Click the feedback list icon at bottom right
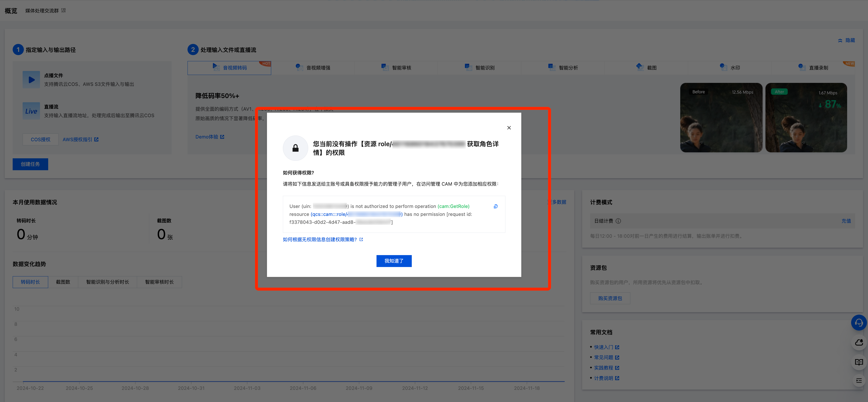The image size is (868, 402). tap(859, 380)
